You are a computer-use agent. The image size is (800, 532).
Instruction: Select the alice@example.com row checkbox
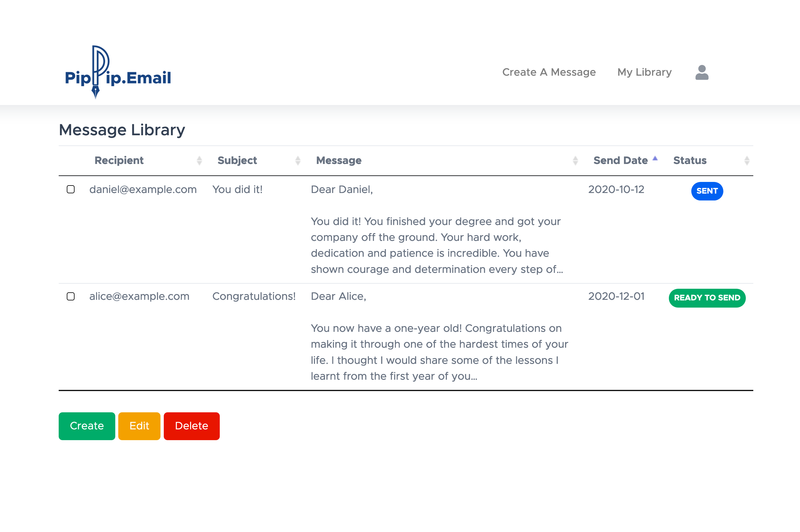(x=71, y=296)
